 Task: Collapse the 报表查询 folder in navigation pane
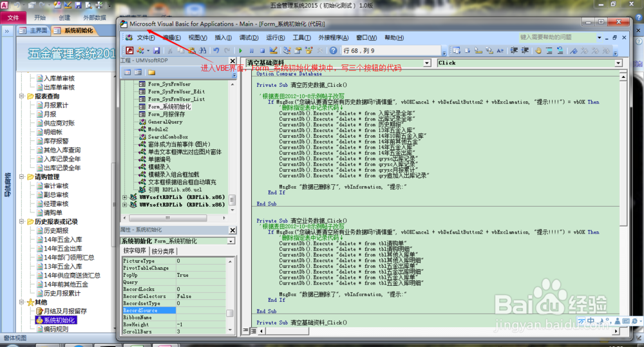[x=21, y=96]
